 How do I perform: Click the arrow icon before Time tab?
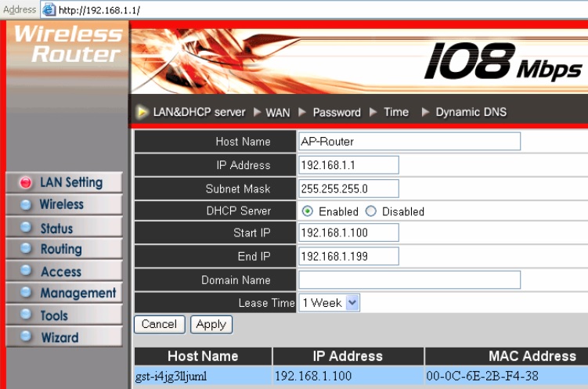(x=373, y=112)
